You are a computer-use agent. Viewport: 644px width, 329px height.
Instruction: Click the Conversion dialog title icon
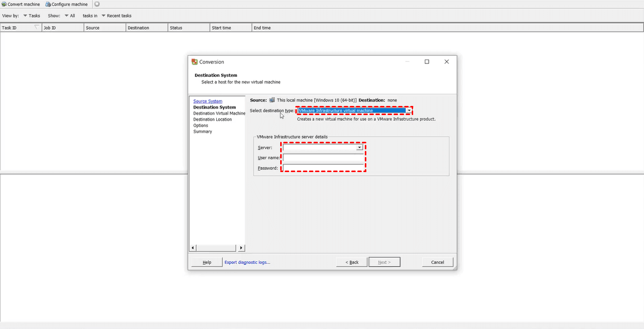click(x=195, y=62)
